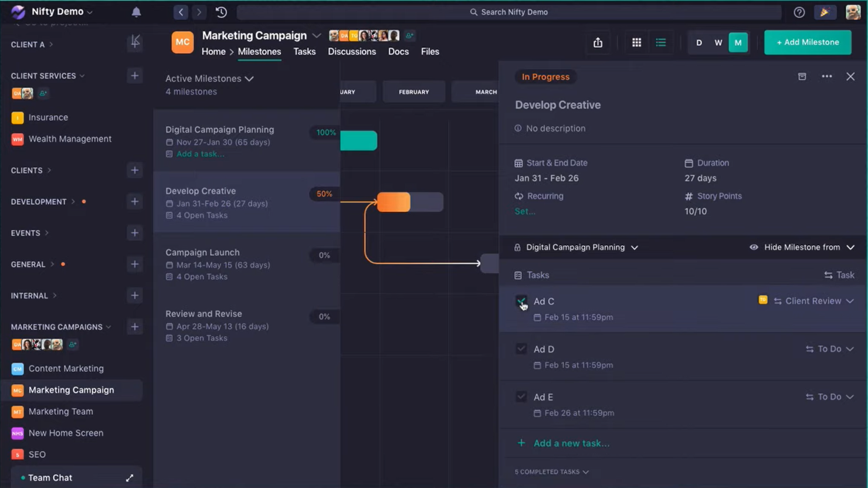The height and width of the screenshot is (488, 868).
Task: Click the In Progress status badge
Action: pos(545,77)
